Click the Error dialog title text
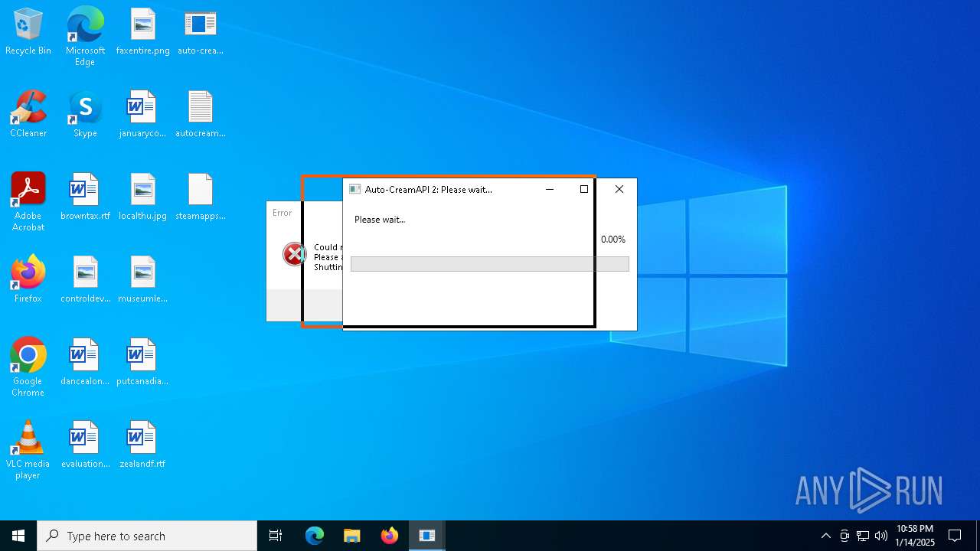 (x=283, y=213)
